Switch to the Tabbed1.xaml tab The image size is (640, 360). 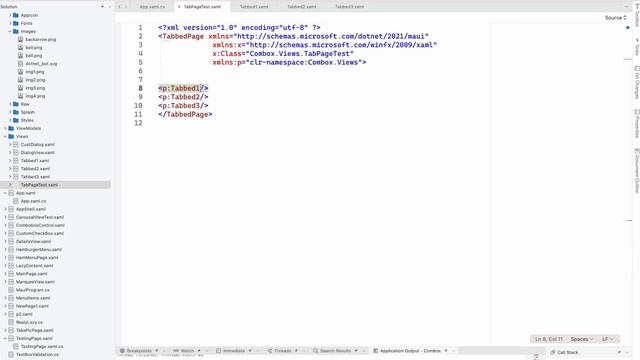tap(254, 7)
